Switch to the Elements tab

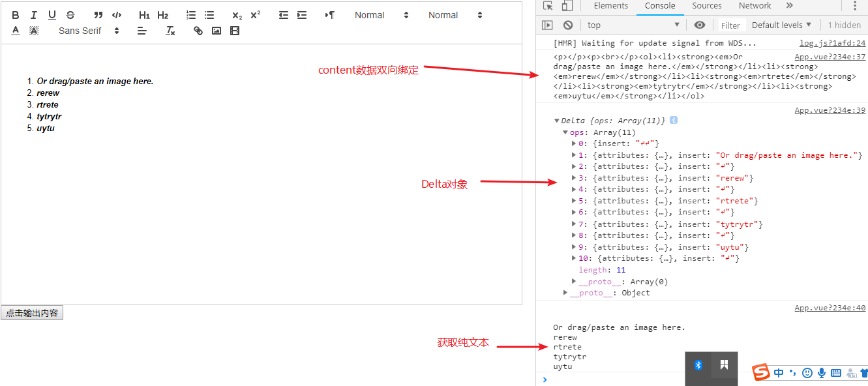coord(611,6)
